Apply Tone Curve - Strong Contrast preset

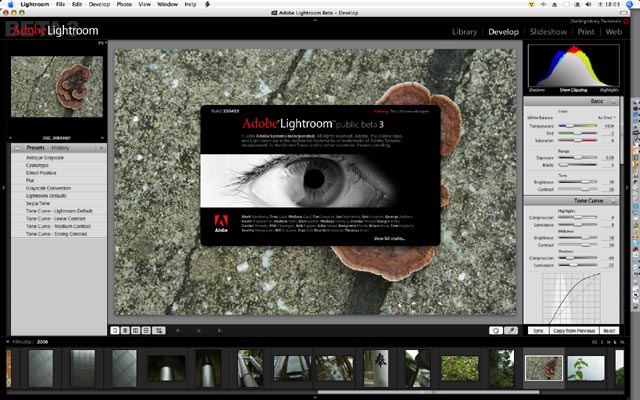[x=59, y=234]
